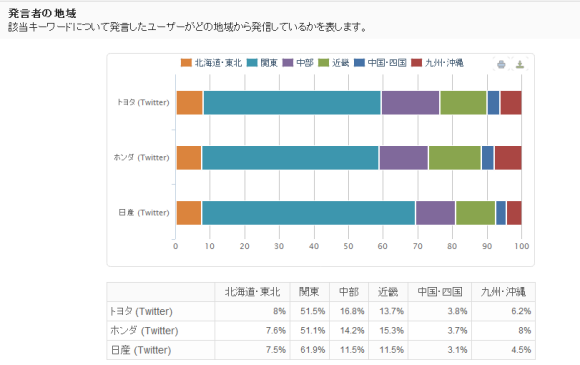The image size is (580, 365).
Task: Hide 近畿 series via legend
Action: (334, 63)
